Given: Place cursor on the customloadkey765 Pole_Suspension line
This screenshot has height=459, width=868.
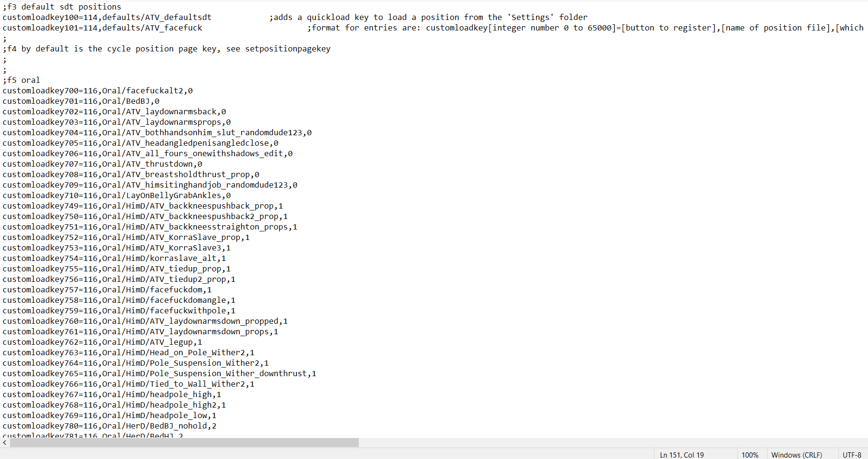Looking at the screenshot, I should coord(159,373).
